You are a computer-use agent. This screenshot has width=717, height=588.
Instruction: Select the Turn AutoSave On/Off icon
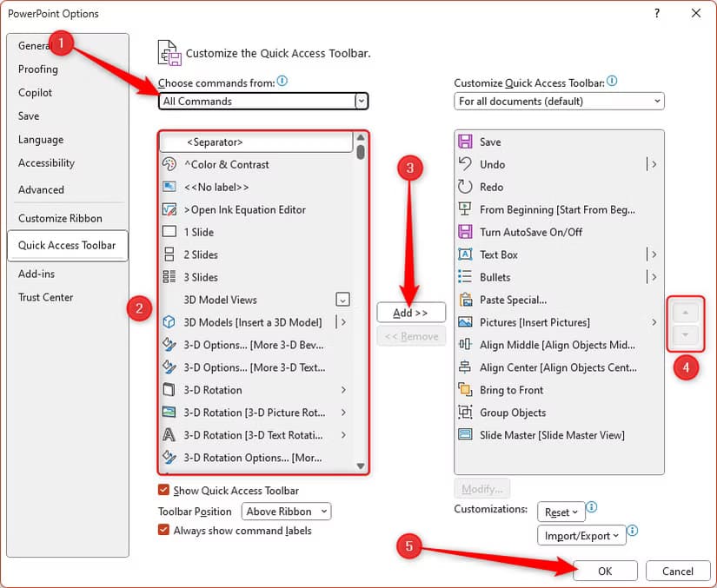pyautogui.click(x=465, y=232)
